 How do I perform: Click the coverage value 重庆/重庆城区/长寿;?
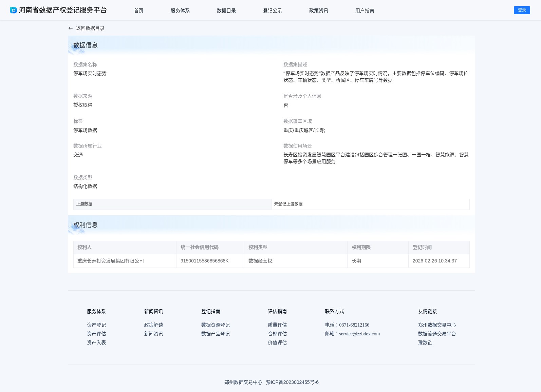[304, 130]
